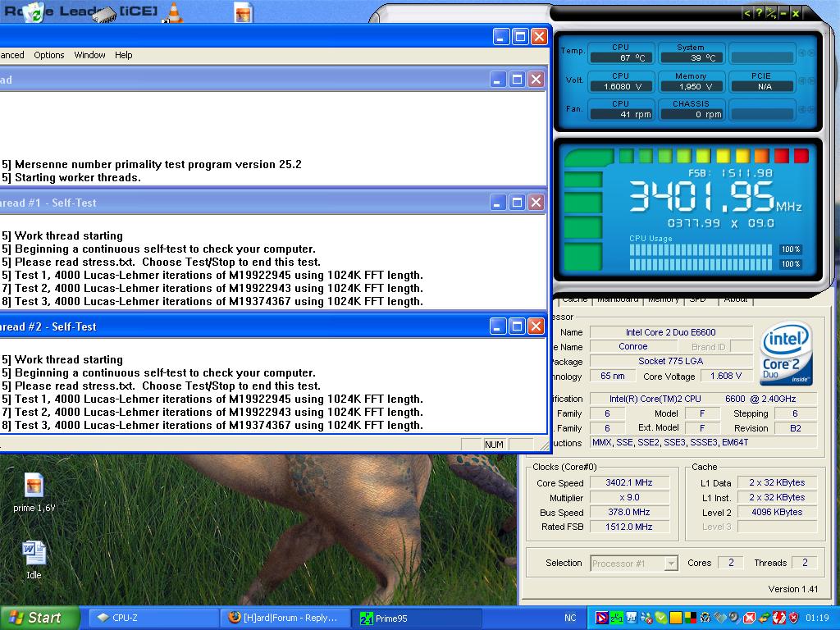840x630 pixels.
Task: Switch to the Prime95 taskbar button
Action: point(417,618)
